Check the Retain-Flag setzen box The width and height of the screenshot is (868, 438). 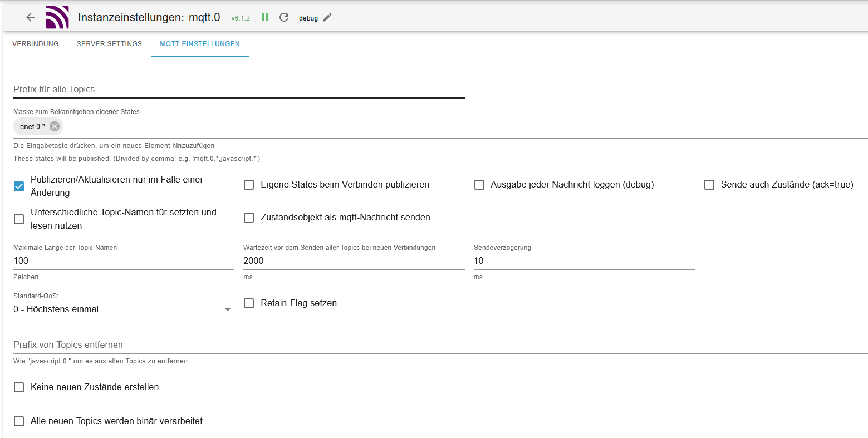249,303
